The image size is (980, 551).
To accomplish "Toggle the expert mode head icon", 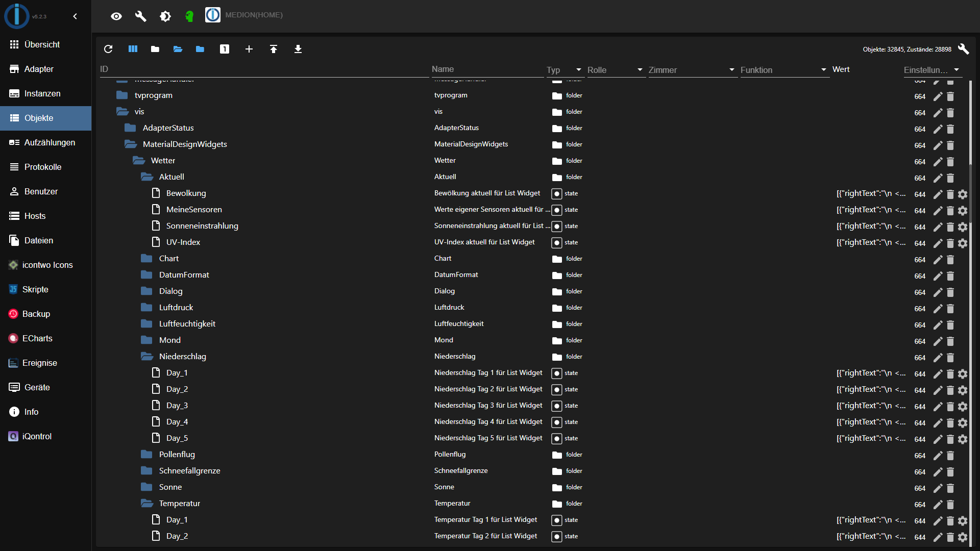I will pyautogui.click(x=189, y=16).
